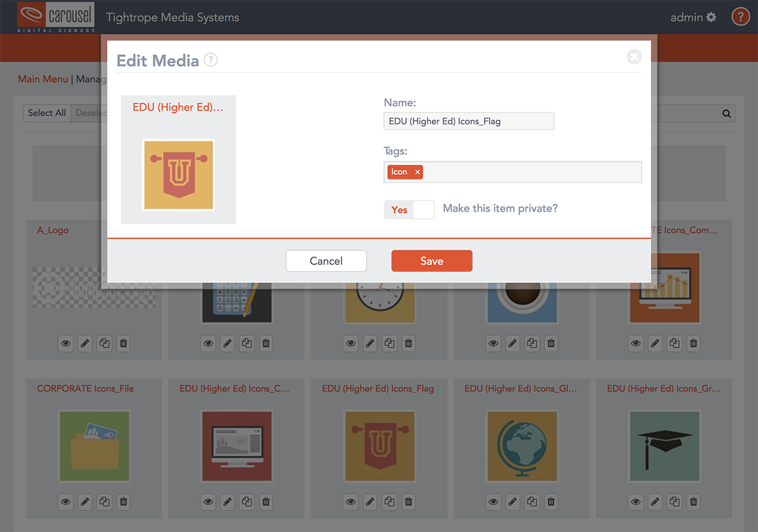Close the Edit Media dialog
Image resolution: width=758 pixels, height=532 pixels.
634,57
